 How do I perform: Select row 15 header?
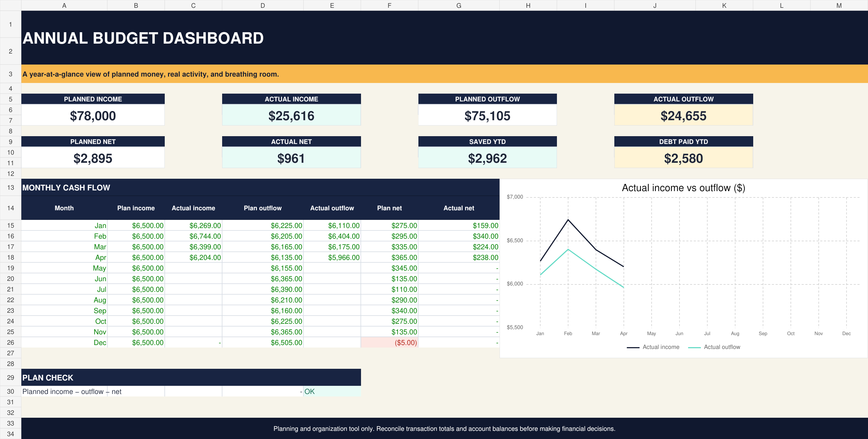point(11,225)
